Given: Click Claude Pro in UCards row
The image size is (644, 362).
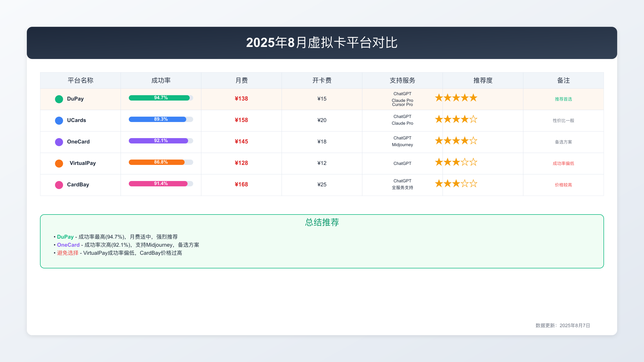Looking at the screenshot, I should 402,123.
